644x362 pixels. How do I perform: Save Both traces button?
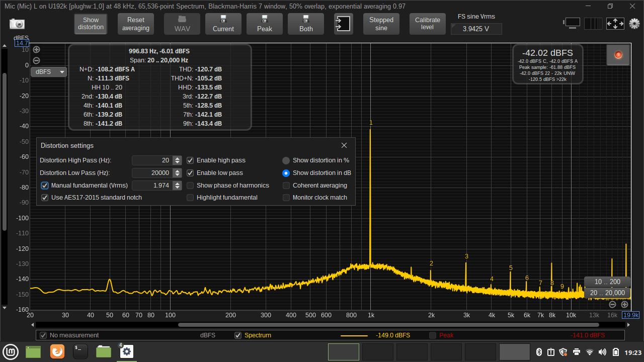click(x=306, y=24)
